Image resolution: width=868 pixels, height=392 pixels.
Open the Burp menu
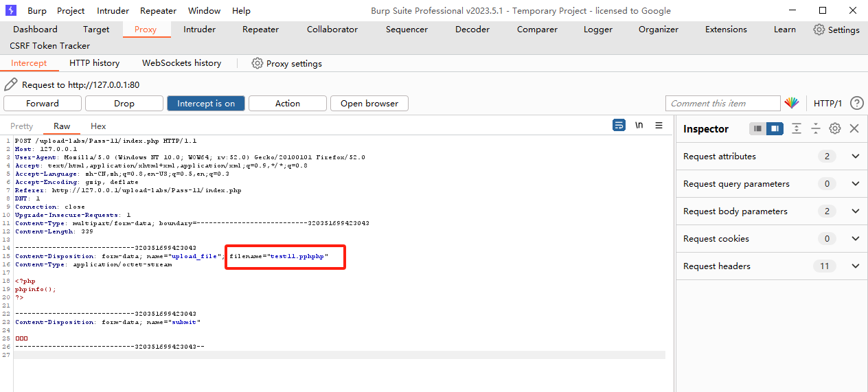coord(37,10)
